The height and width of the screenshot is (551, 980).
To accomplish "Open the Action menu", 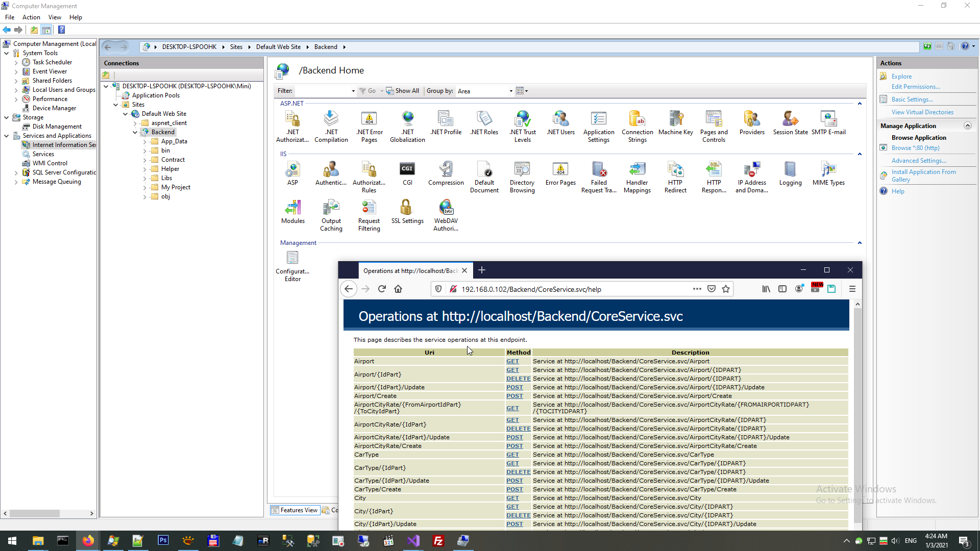I will click(x=31, y=17).
